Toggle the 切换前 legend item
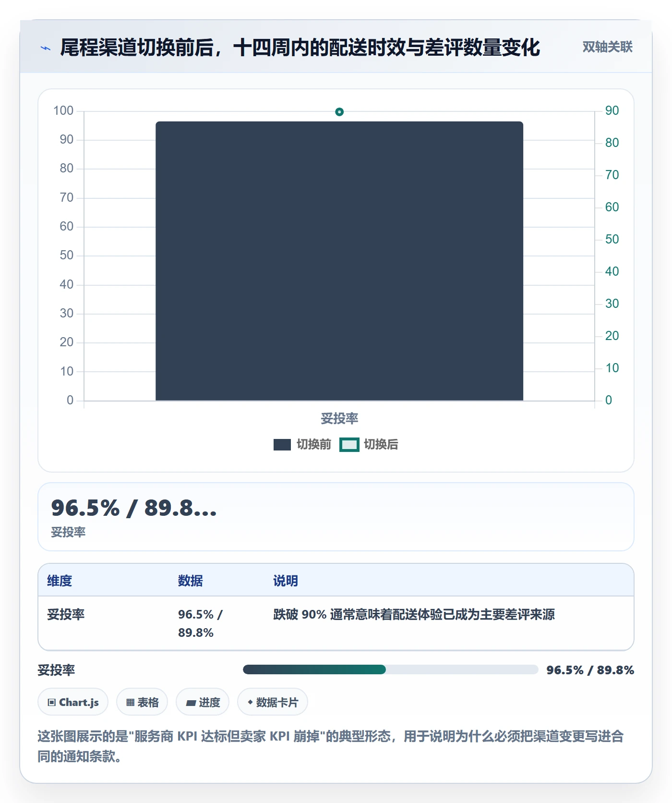 [302, 445]
